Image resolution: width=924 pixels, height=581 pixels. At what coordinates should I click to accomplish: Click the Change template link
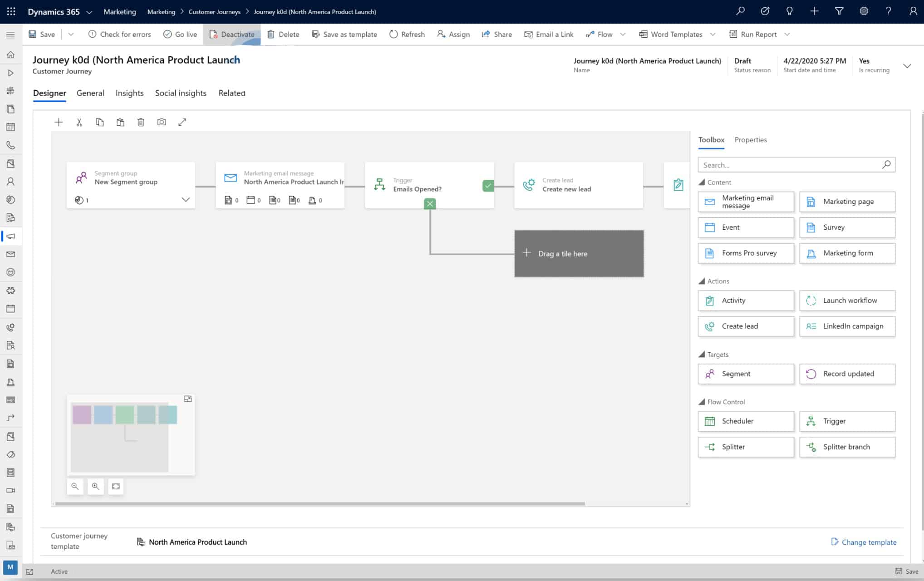click(x=864, y=542)
